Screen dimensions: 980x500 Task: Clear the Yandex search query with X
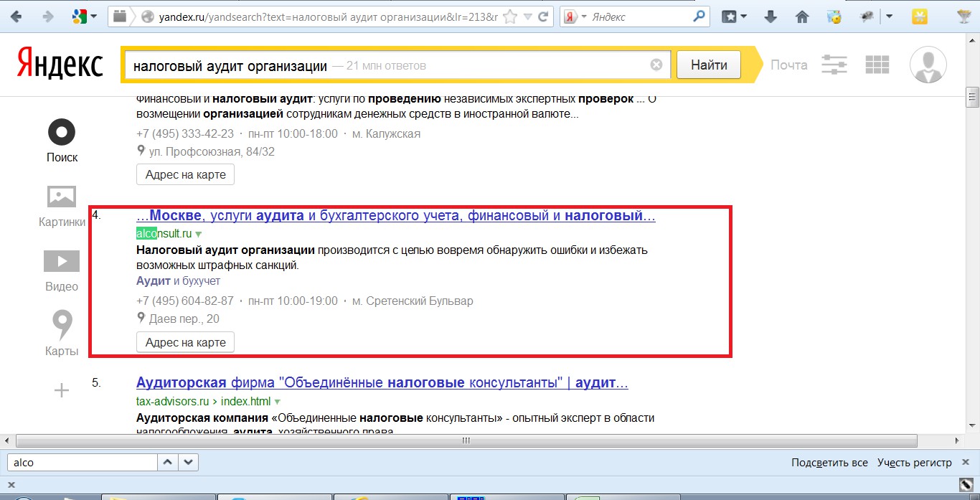656,65
